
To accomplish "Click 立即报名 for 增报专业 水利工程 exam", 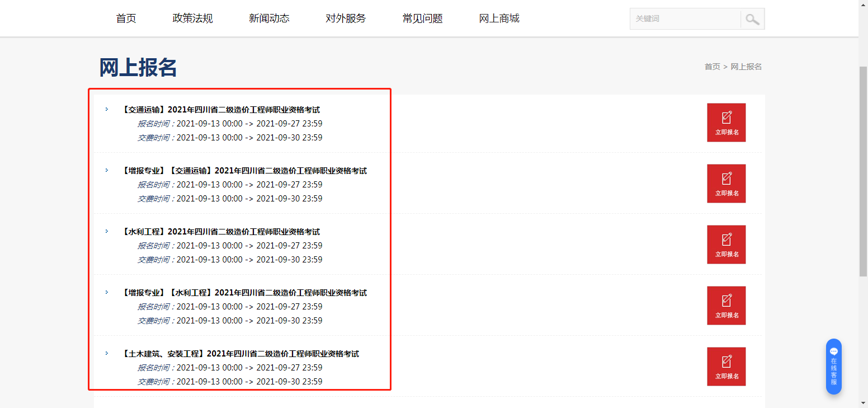I will point(726,306).
